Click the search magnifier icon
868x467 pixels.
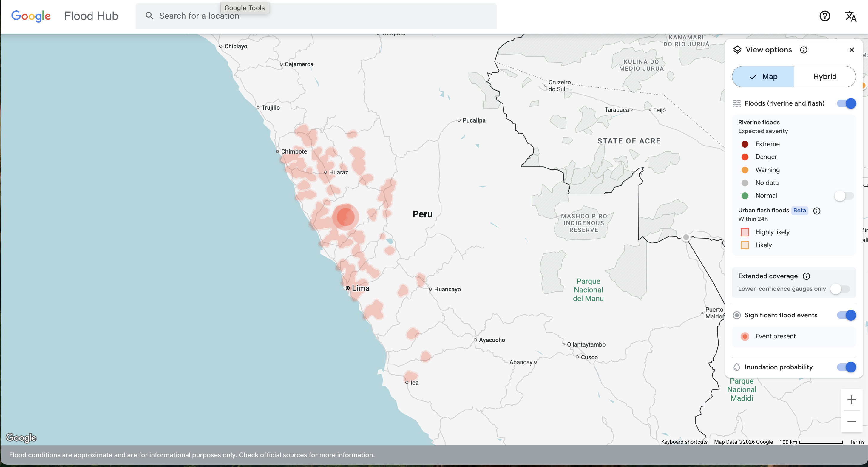[149, 16]
